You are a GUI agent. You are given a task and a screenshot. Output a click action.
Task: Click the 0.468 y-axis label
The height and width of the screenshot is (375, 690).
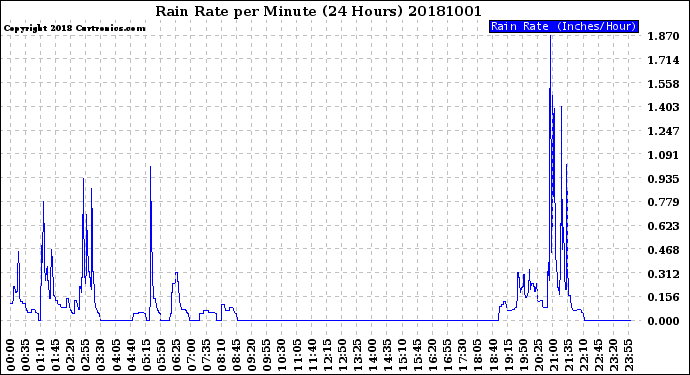(664, 250)
